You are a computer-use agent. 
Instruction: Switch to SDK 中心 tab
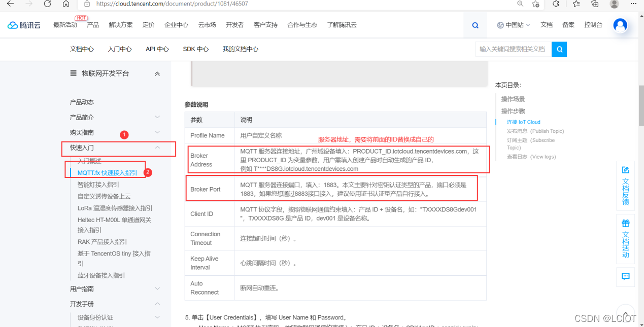coord(196,49)
